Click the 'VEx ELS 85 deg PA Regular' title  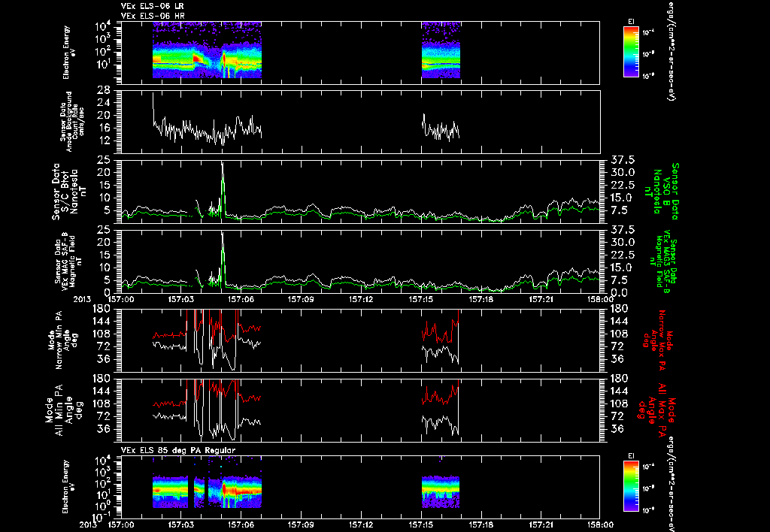click(x=178, y=450)
